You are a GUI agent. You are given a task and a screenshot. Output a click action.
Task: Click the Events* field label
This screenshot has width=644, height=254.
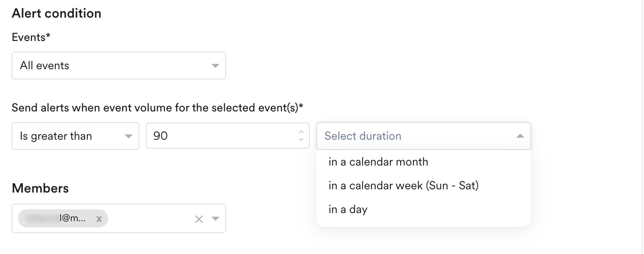pos(30,37)
